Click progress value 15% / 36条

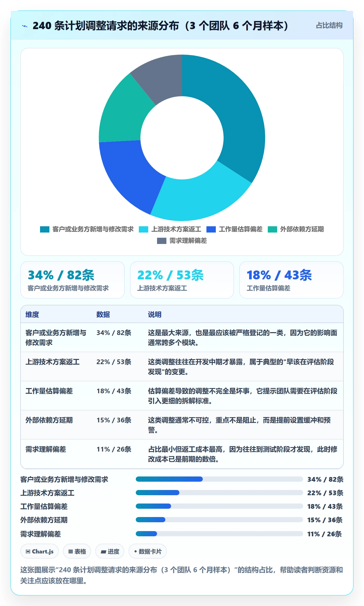[325, 520]
